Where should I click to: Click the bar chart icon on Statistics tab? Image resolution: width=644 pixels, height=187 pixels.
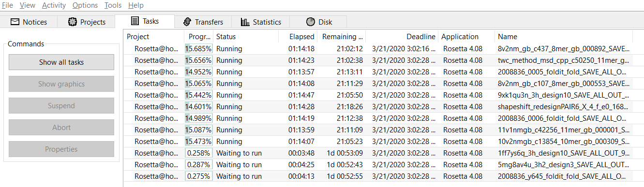[245, 22]
